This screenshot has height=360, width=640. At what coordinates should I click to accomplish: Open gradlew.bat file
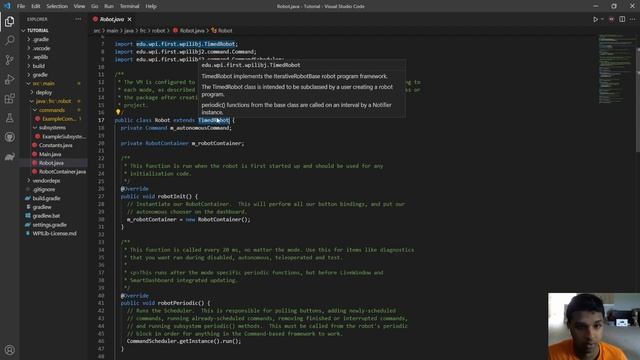(53, 216)
